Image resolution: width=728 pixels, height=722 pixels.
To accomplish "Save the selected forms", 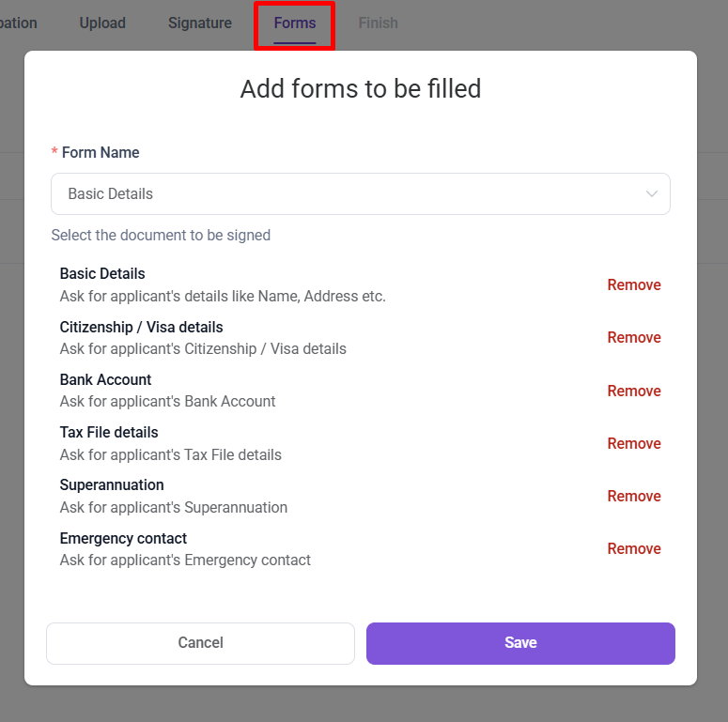I will point(520,643).
